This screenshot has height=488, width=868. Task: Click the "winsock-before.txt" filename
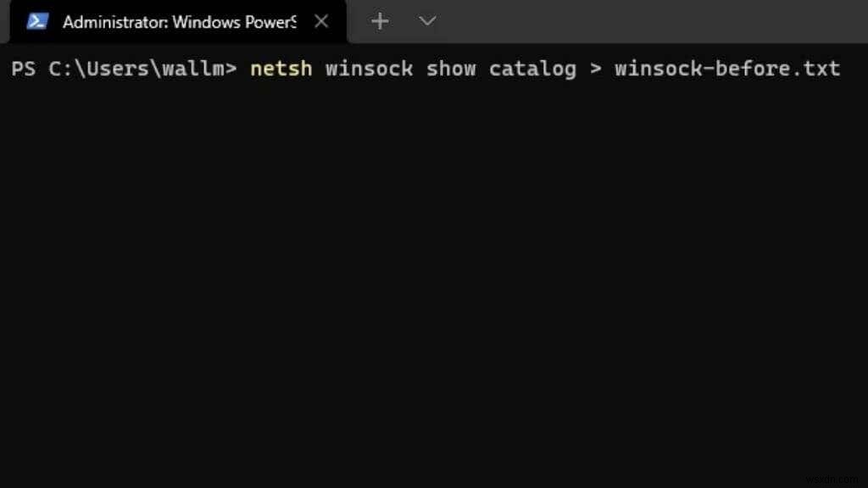[x=727, y=69]
